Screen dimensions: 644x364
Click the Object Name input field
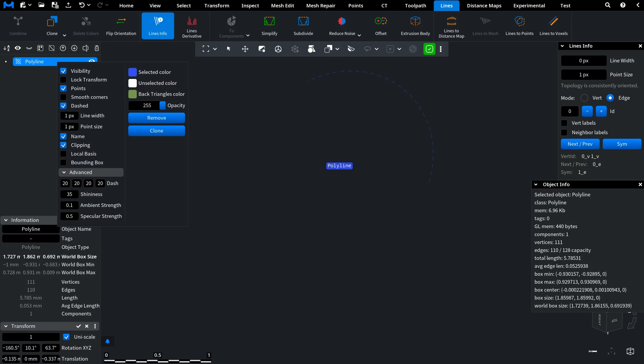point(31,229)
